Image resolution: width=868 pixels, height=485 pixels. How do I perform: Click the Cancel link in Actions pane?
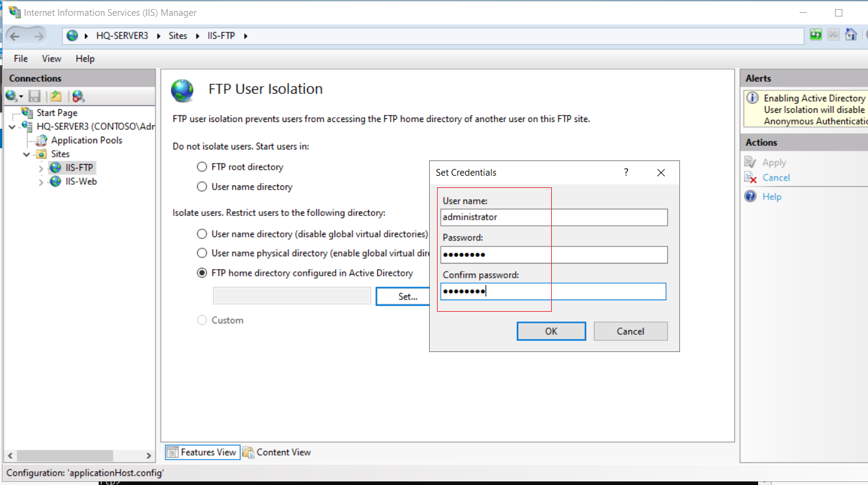pos(776,178)
